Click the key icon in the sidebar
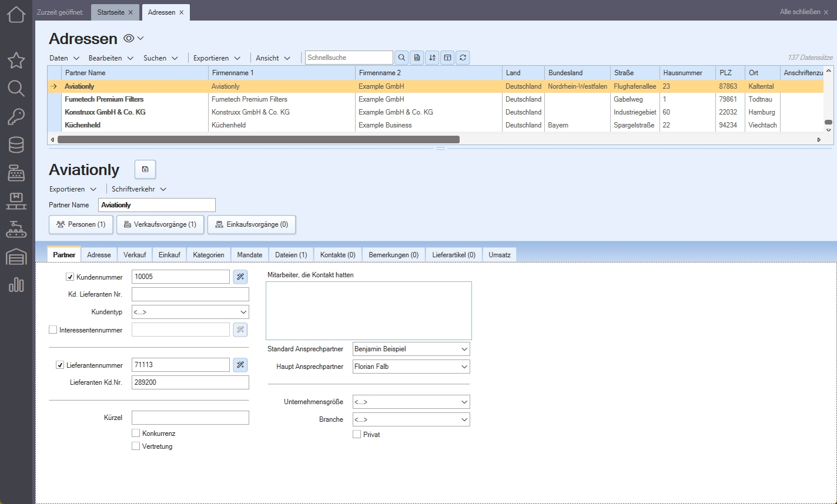837x504 pixels. [x=16, y=116]
